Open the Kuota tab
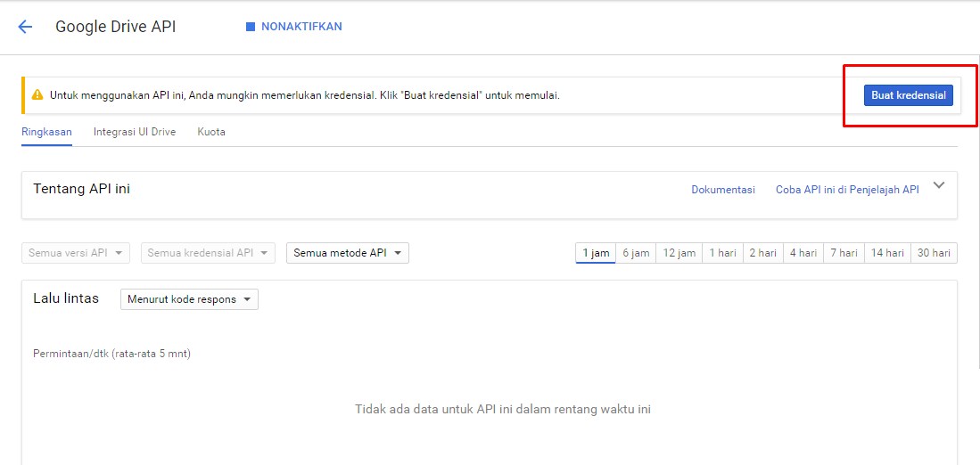 pyautogui.click(x=211, y=133)
